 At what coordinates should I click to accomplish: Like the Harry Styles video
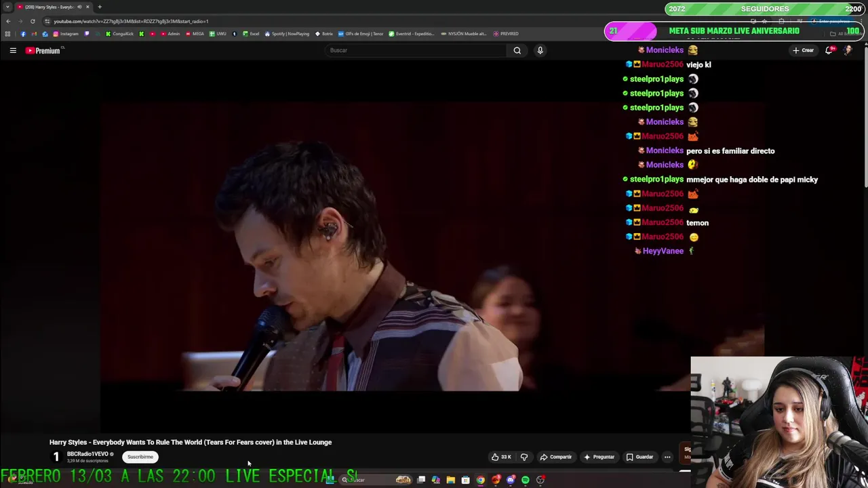pyautogui.click(x=501, y=457)
